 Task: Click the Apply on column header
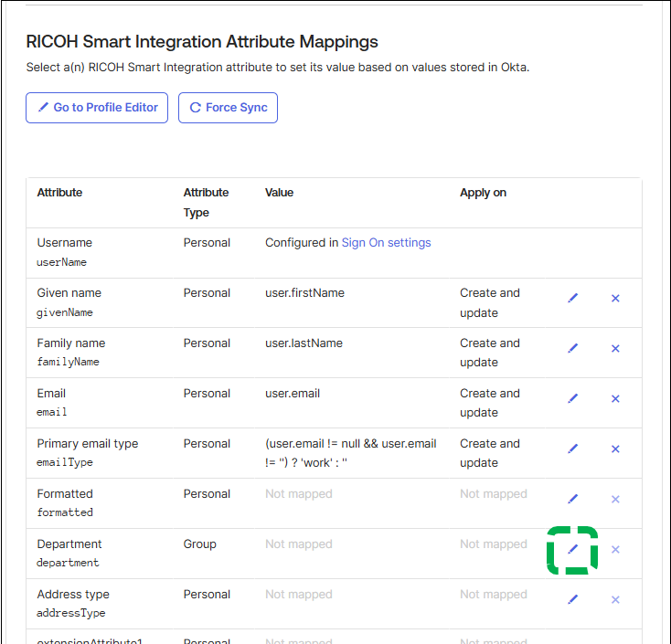click(483, 193)
